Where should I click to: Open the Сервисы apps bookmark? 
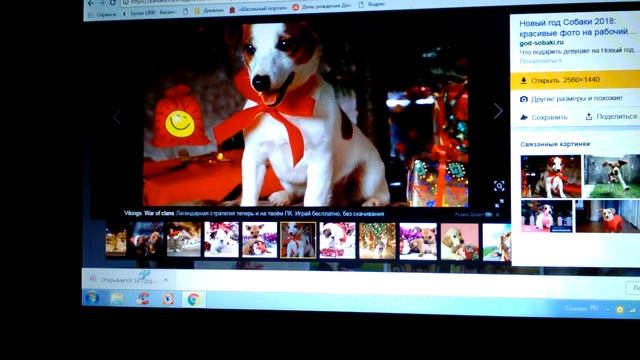point(102,14)
